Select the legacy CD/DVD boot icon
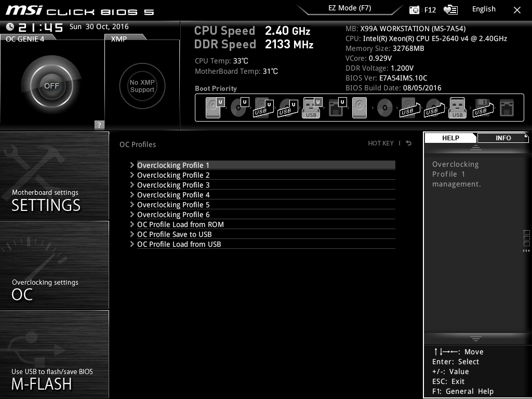 click(385, 108)
